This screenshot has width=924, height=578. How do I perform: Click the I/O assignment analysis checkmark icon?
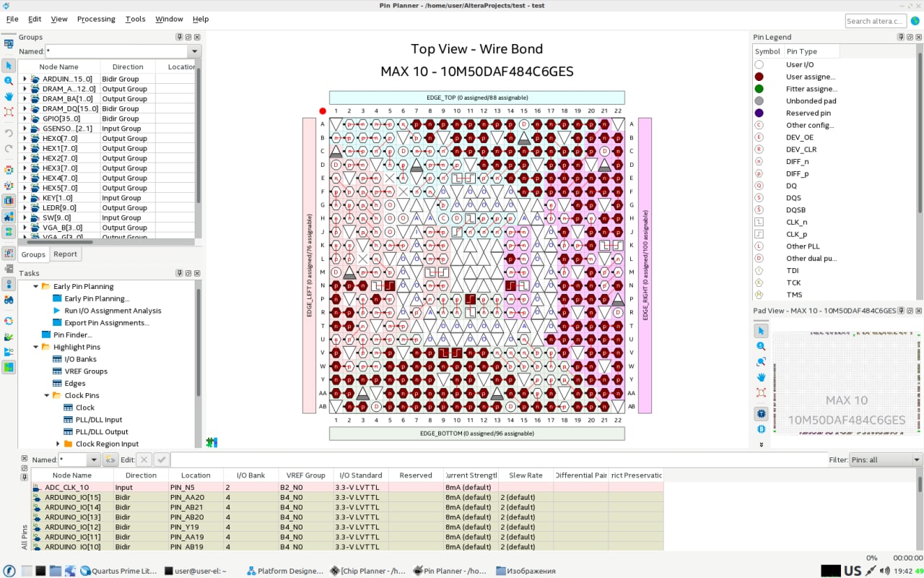(x=9, y=337)
